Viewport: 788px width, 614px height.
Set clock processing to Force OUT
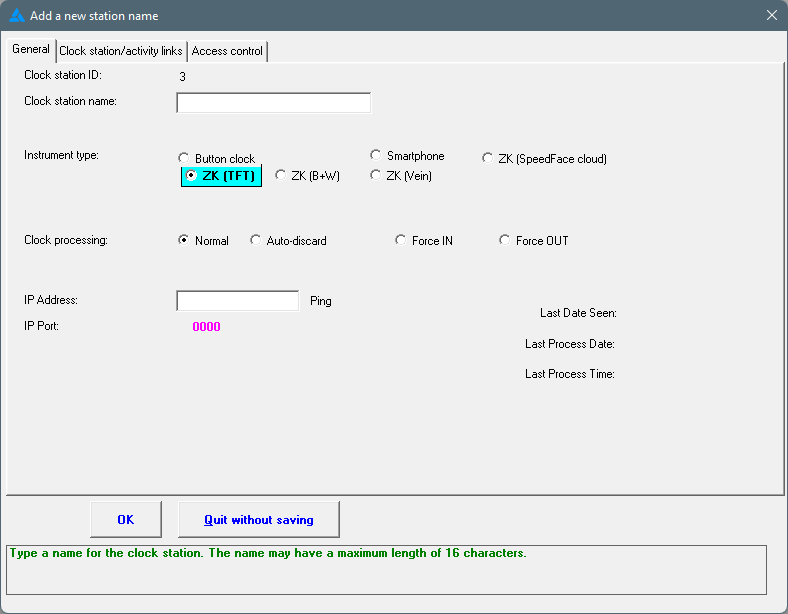pos(534,241)
